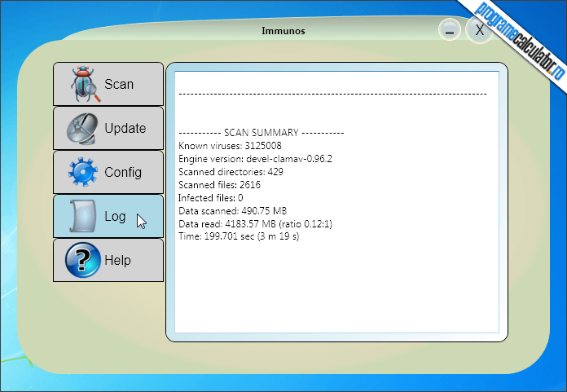
Task: Open the Config section label
Action: [x=123, y=173]
